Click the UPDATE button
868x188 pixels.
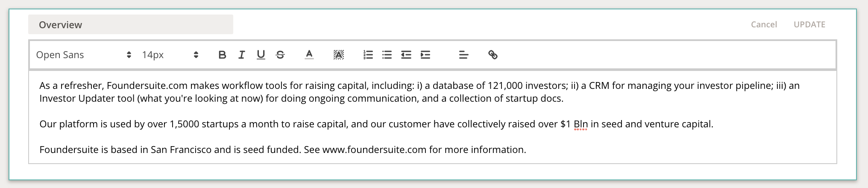[809, 24]
